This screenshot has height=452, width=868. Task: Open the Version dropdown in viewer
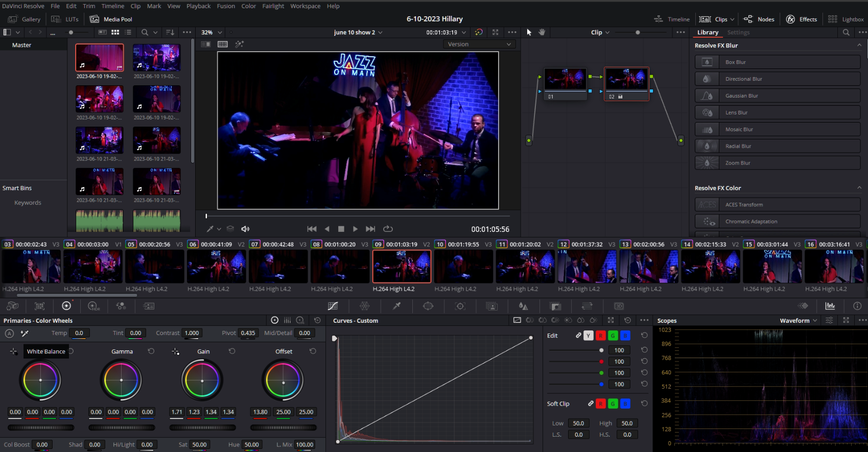pyautogui.click(x=479, y=44)
